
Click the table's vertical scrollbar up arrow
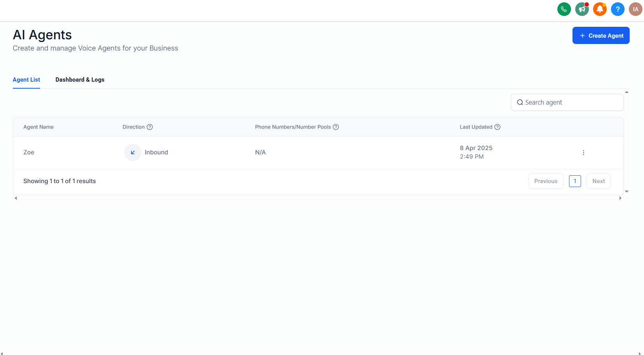click(x=627, y=92)
